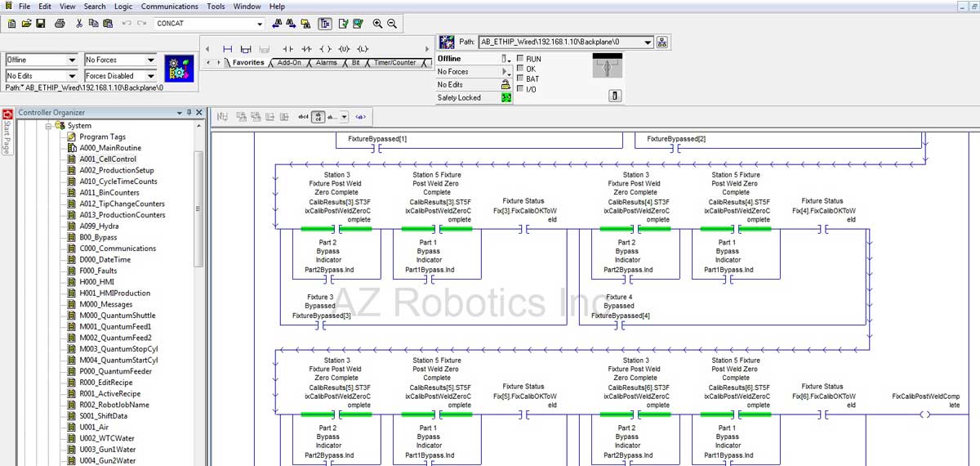The width and height of the screenshot is (980, 466).
Task: Click the Copy icon
Action: pos(94,24)
